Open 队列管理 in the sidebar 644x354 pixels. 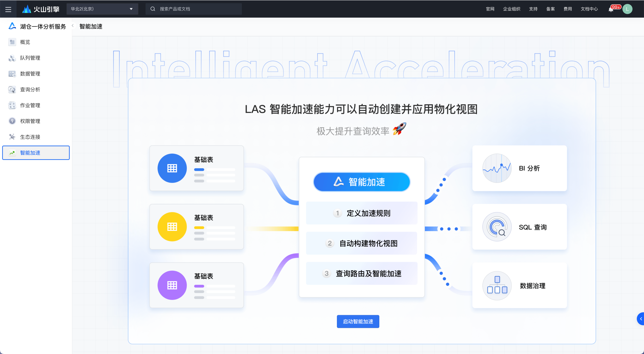coord(36,58)
